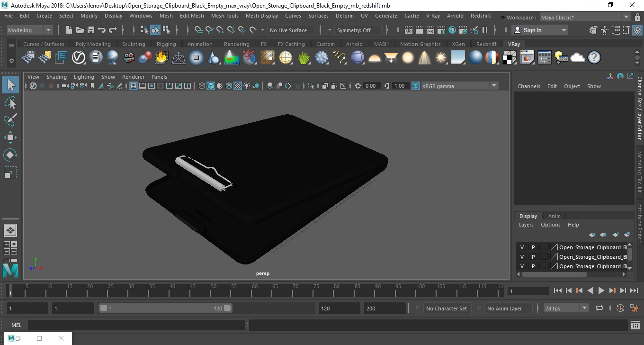Screen dimensions: 644x345
Task: Click the checkerboard shelf icon
Action: point(510,58)
